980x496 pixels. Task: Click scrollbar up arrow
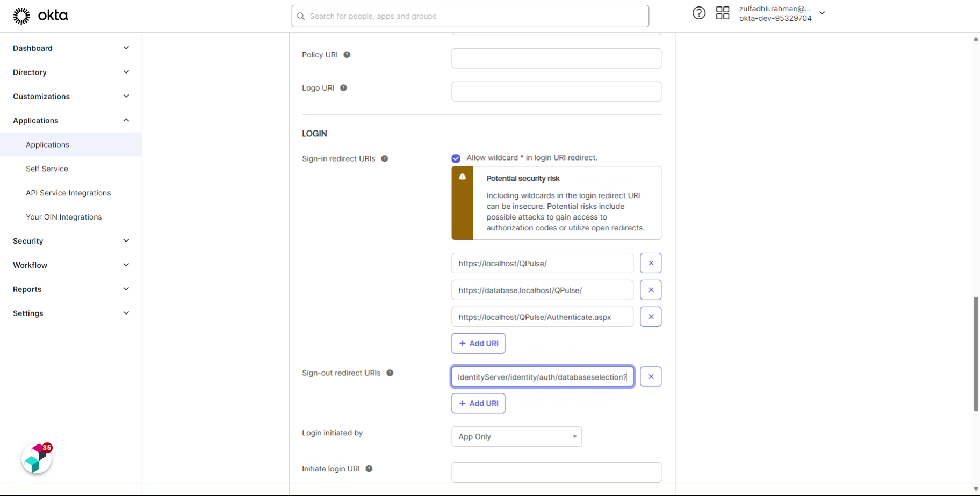(x=976, y=39)
